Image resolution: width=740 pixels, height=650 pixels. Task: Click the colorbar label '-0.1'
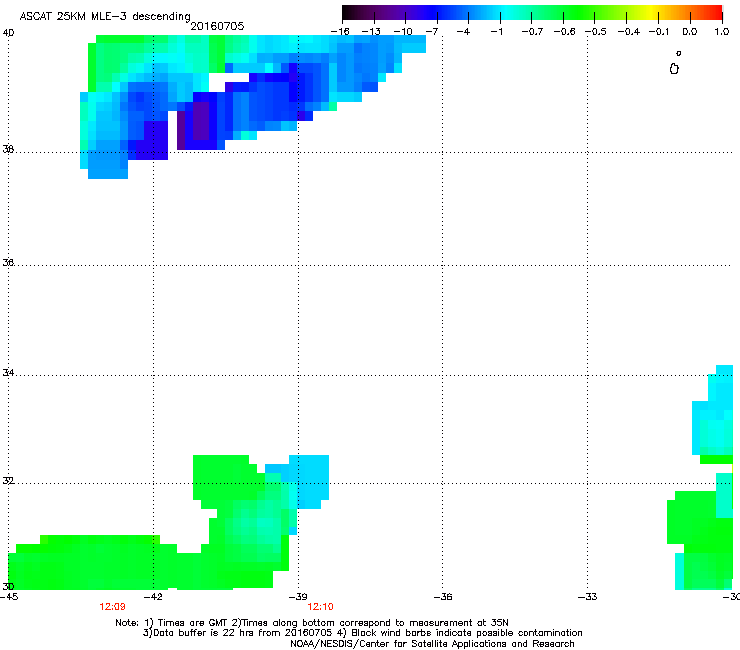click(659, 32)
